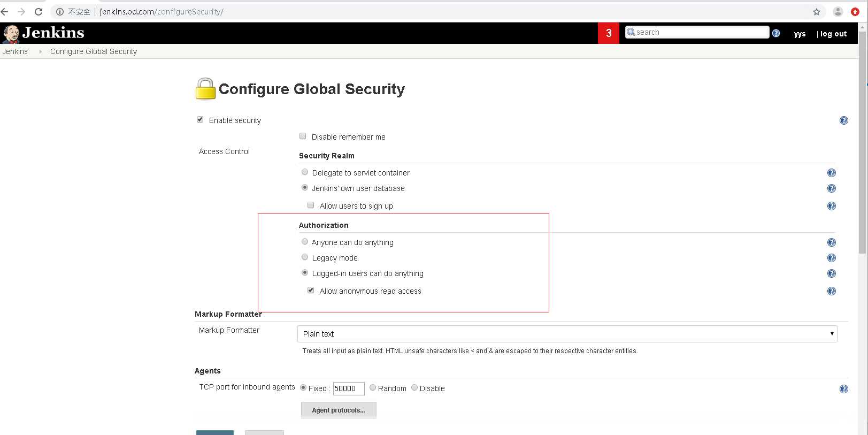This screenshot has width=868, height=435.
Task: Open help for Logged-in users can do anything
Action: click(x=831, y=273)
